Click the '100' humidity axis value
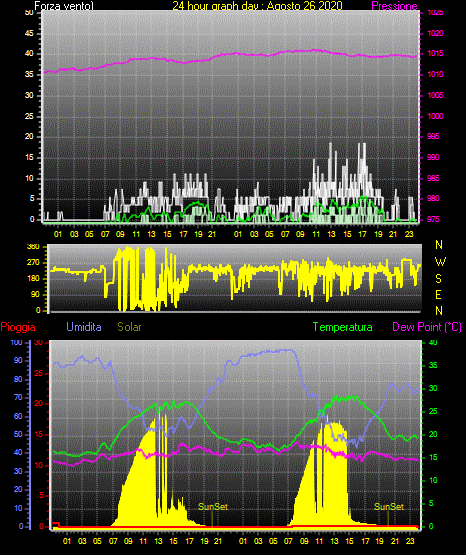Screen dimensions: 466x555 pyautogui.click(x=16, y=343)
